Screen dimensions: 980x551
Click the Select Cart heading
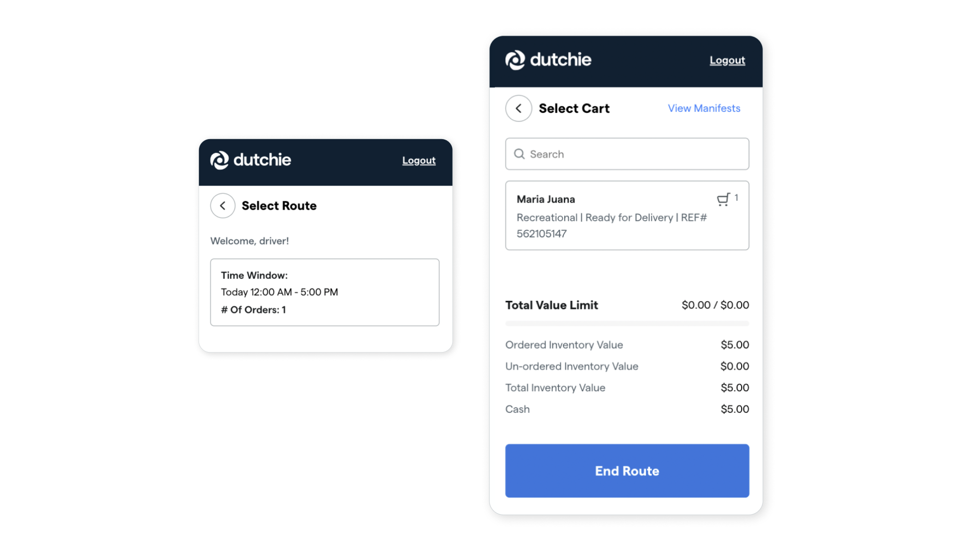click(574, 109)
